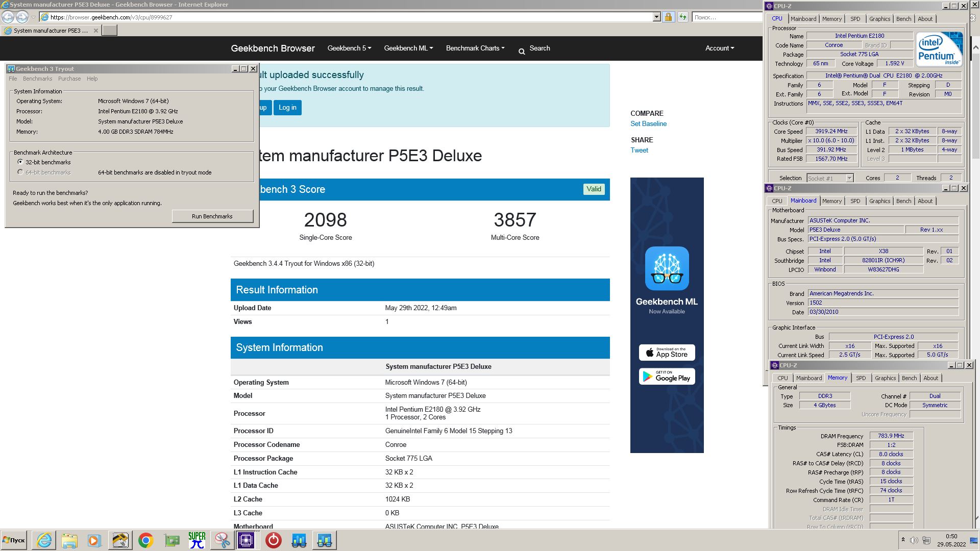Launch Google Chrome from the taskbar
980x551 pixels.
coord(145,540)
